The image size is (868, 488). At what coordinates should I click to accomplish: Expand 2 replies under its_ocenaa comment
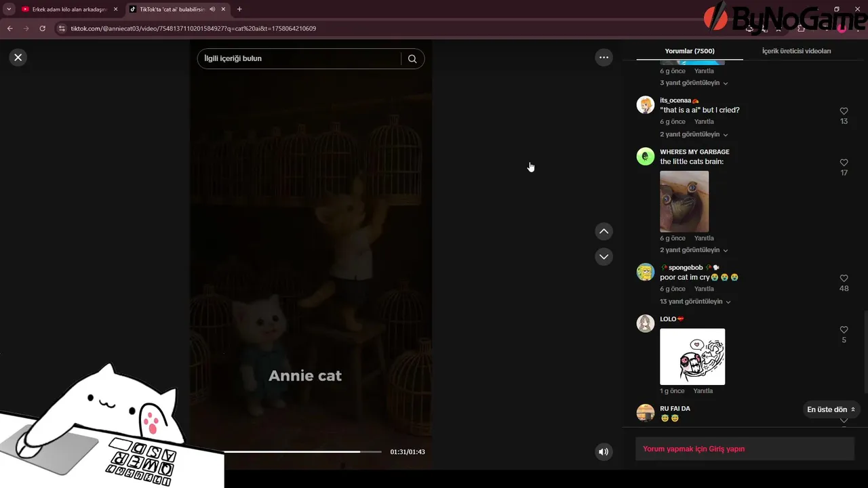694,134
